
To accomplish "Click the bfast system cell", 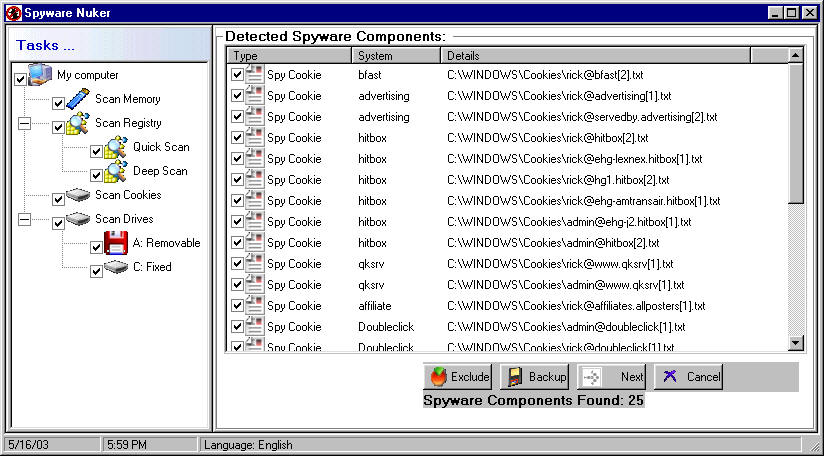I will pyautogui.click(x=369, y=75).
